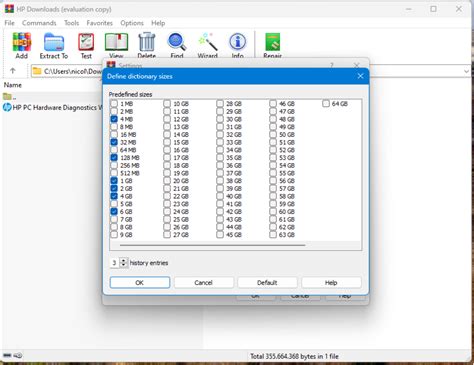This screenshot has width=474, height=365.
Task: Uncheck the 32 MB checkbox
Action: (114, 142)
